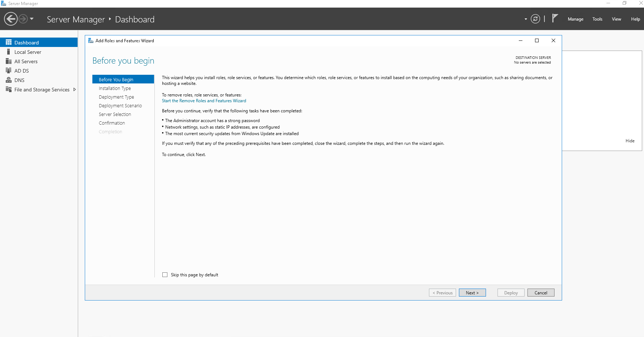Click the DESTINATION SERVER label
The height and width of the screenshot is (337, 644).
[x=533, y=57]
